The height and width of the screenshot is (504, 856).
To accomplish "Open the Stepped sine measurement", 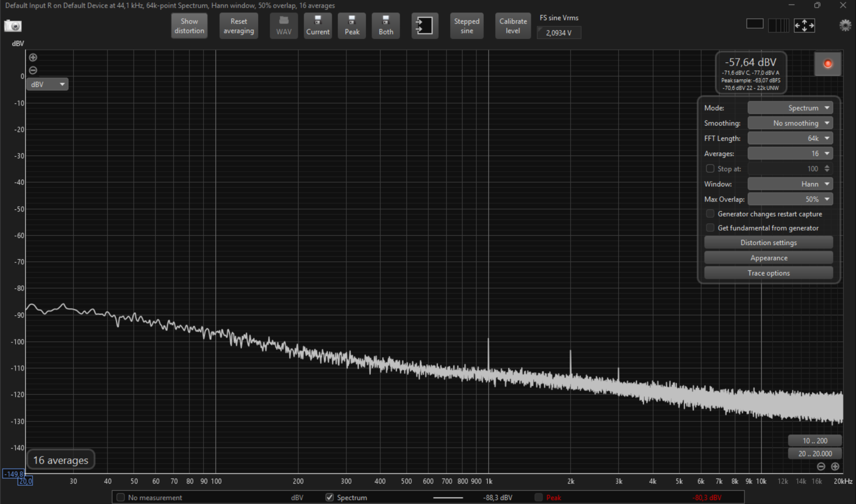I will [x=467, y=26].
